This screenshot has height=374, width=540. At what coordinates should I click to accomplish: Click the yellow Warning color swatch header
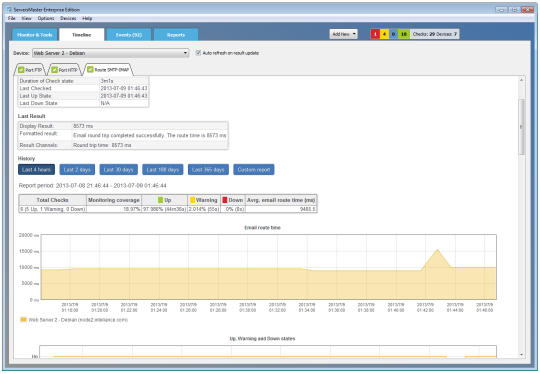click(x=193, y=200)
